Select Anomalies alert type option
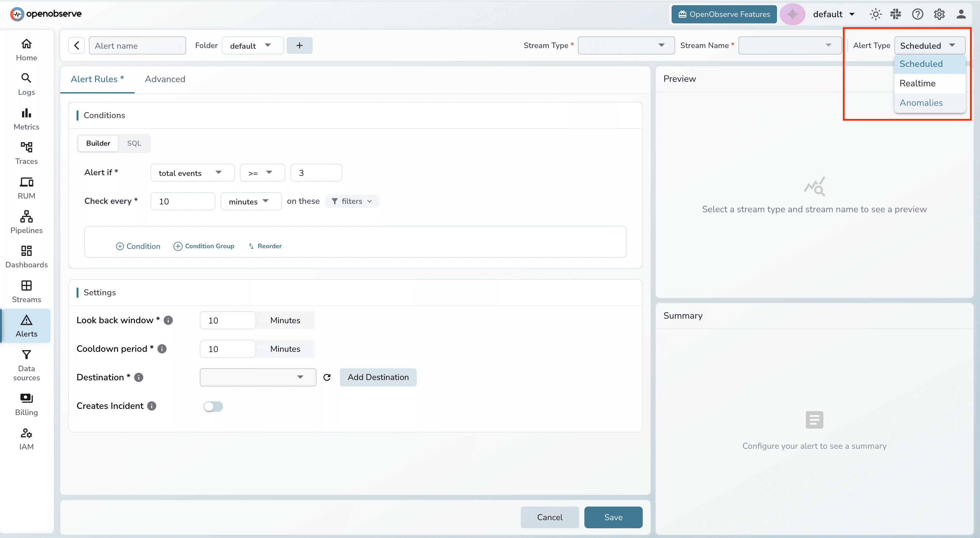 921,103
